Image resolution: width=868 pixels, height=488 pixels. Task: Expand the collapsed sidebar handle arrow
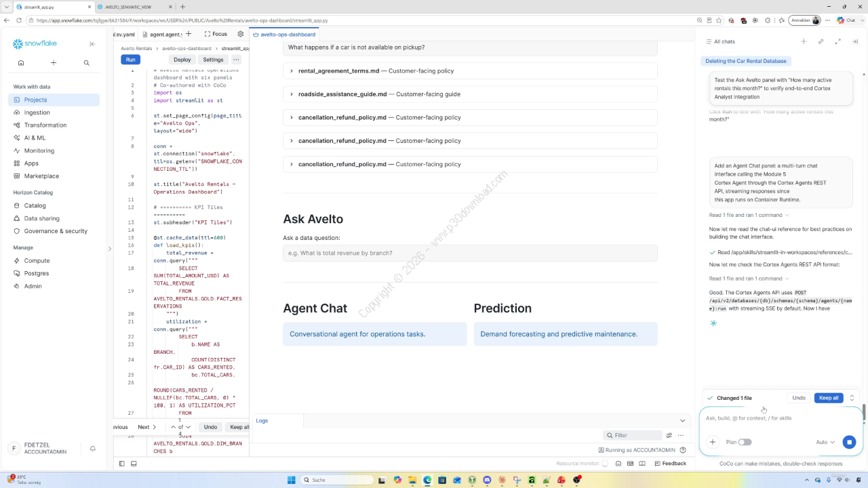pos(110,249)
